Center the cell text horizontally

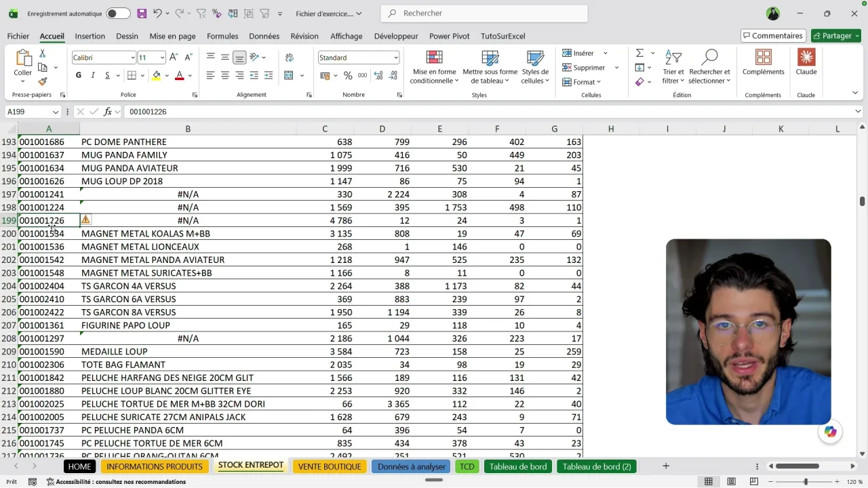tap(225, 75)
